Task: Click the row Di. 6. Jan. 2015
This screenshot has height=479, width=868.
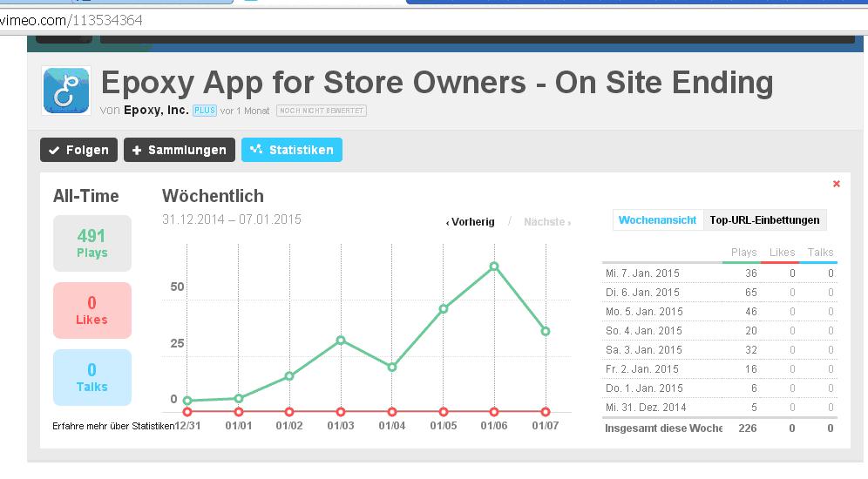Action: 720,293
